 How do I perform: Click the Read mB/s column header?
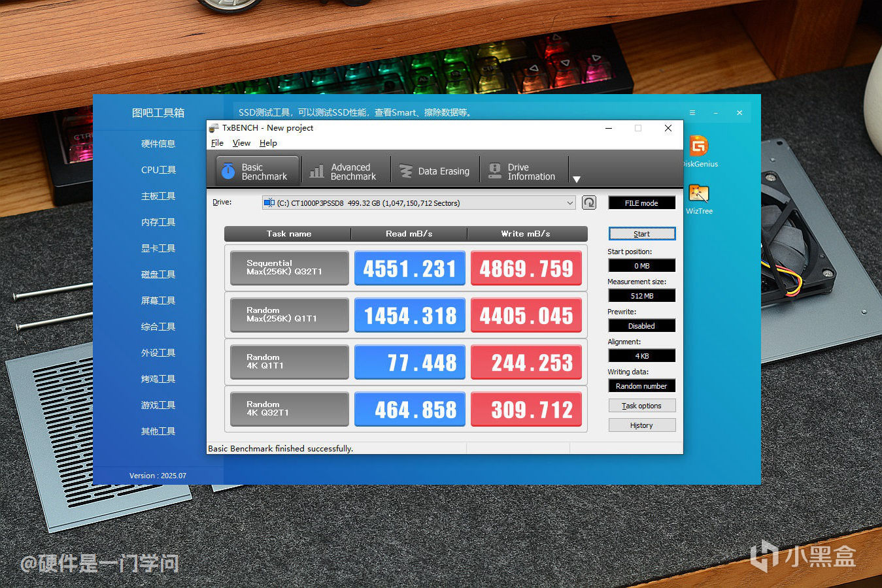pyautogui.click(x=409, y=234)
